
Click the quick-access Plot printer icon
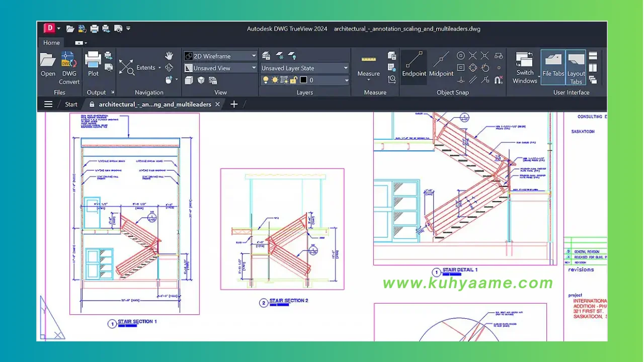coord(94,29)
